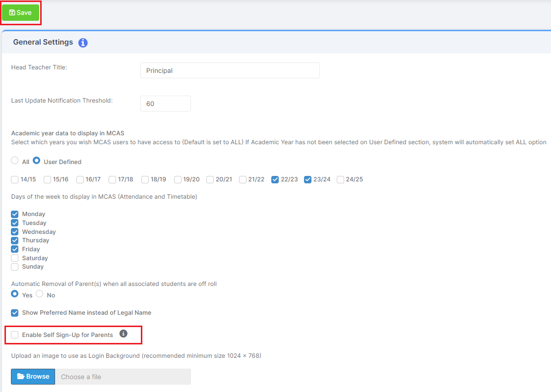
Task: Tick the 16/17 academic year checkbox
Action: (80, 179)
